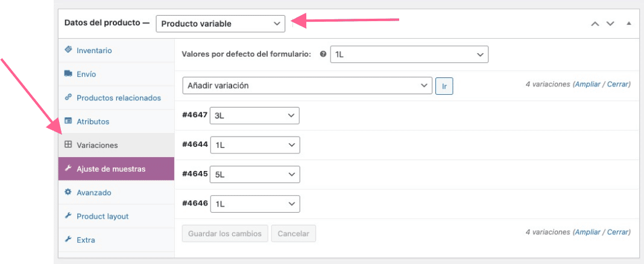Image resolution: width=644 pixels, height=264 pixels.
Task: Collapse the Datos del producto panel
Action: point(628,24)
